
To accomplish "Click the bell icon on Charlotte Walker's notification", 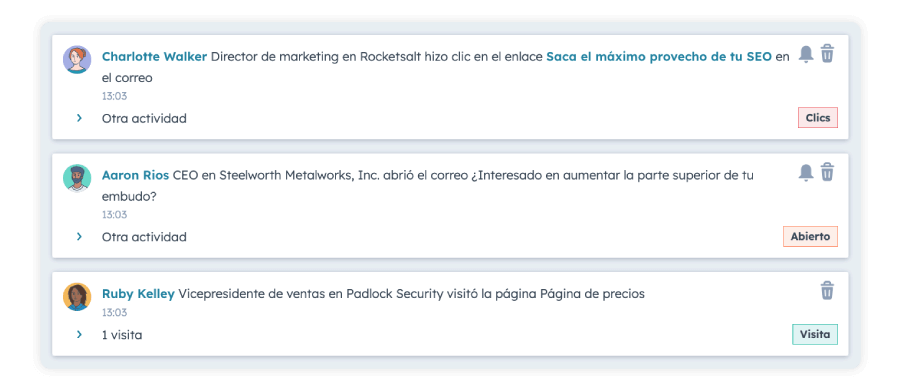I will click(x=806, y=53).
